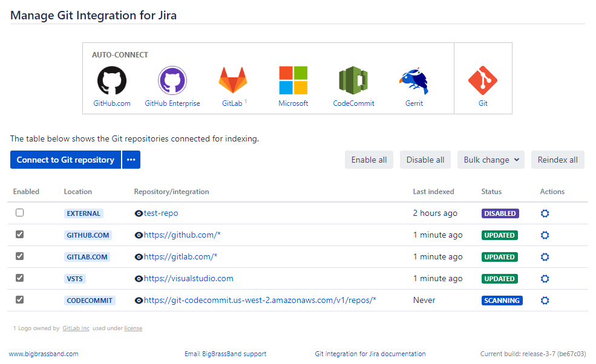
Task: Click the Enable all button
Action: click(368, 160)
